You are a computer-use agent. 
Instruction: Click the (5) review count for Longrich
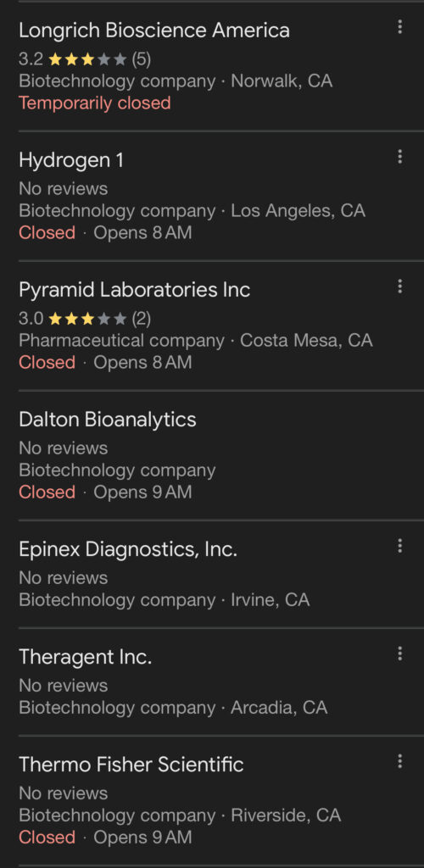click(141, 59)
